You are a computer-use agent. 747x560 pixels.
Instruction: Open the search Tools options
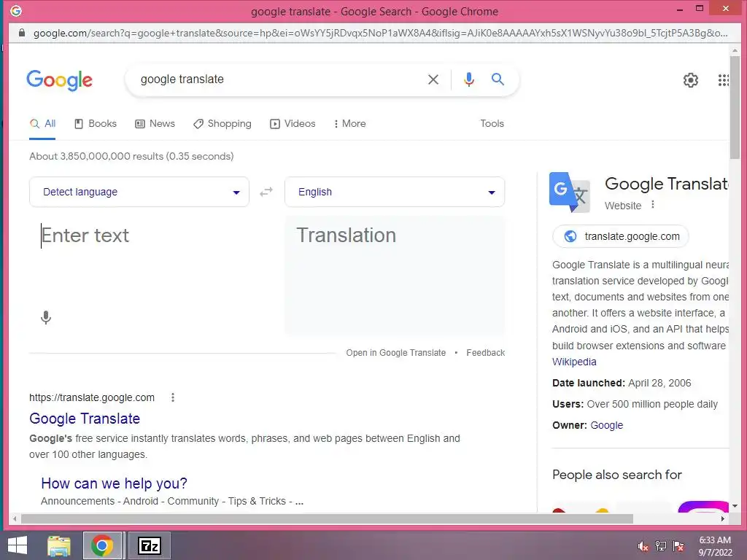pos(492,124)
